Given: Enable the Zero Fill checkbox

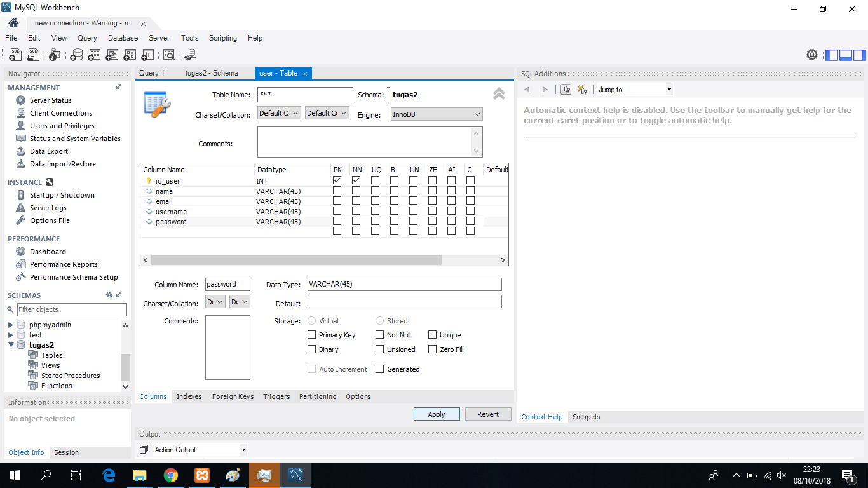Looking at the screenshot, I should click(432, 349).
